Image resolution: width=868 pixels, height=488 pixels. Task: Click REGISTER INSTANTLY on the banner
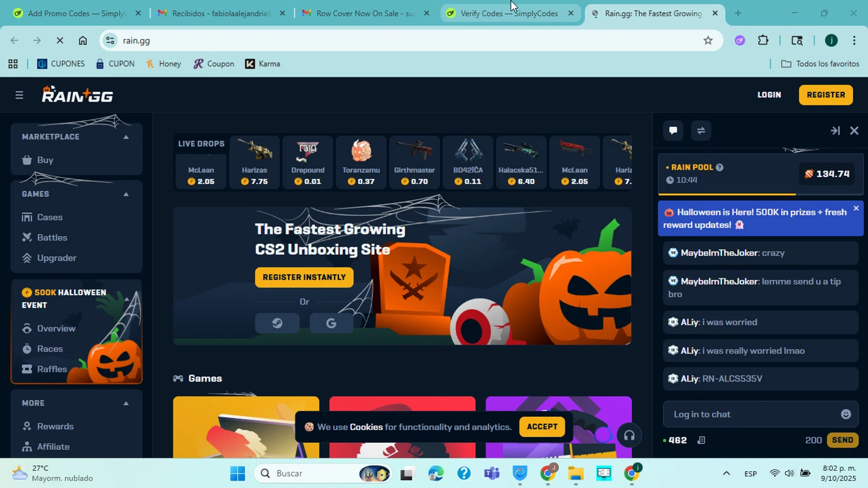point(304,277)
